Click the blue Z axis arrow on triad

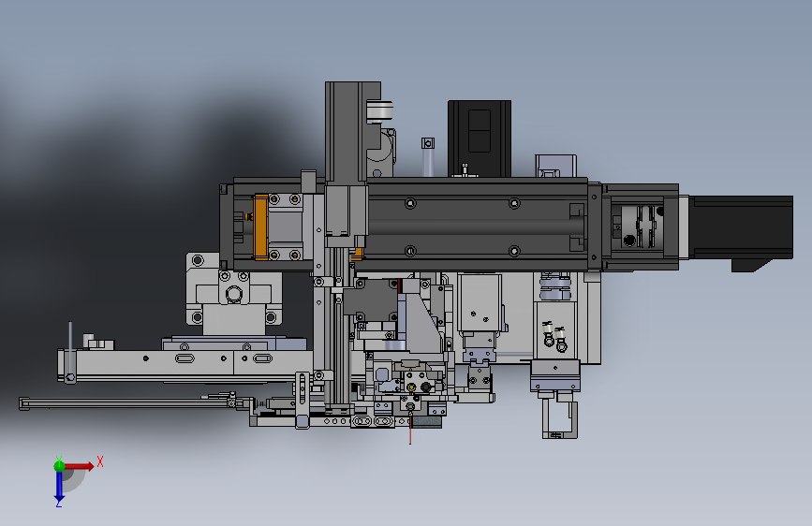59,487
